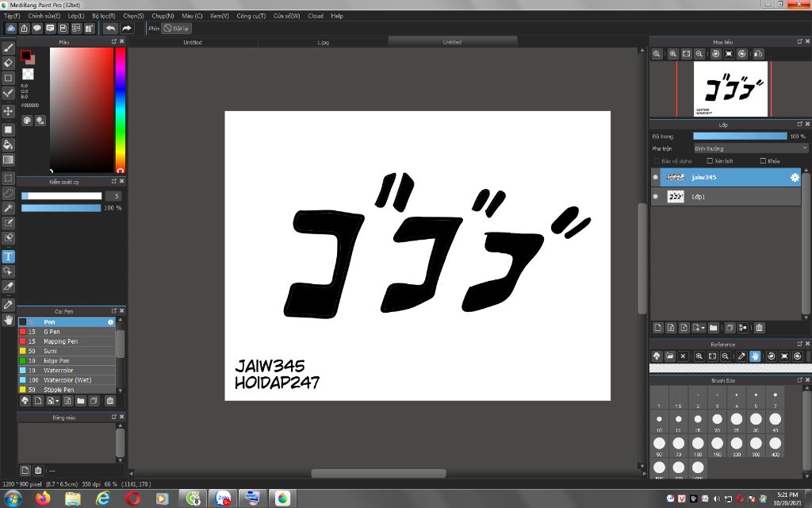The width and height of the screenshot is (812, 508).
Task: Click the brush size value field
Action: click(113, 196)
